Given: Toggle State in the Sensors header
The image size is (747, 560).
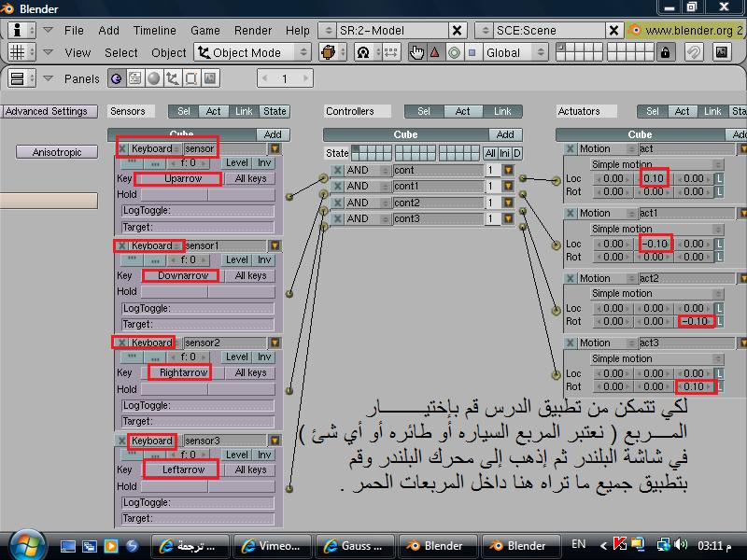Looking at the screenshot, I should pos(275,111).
